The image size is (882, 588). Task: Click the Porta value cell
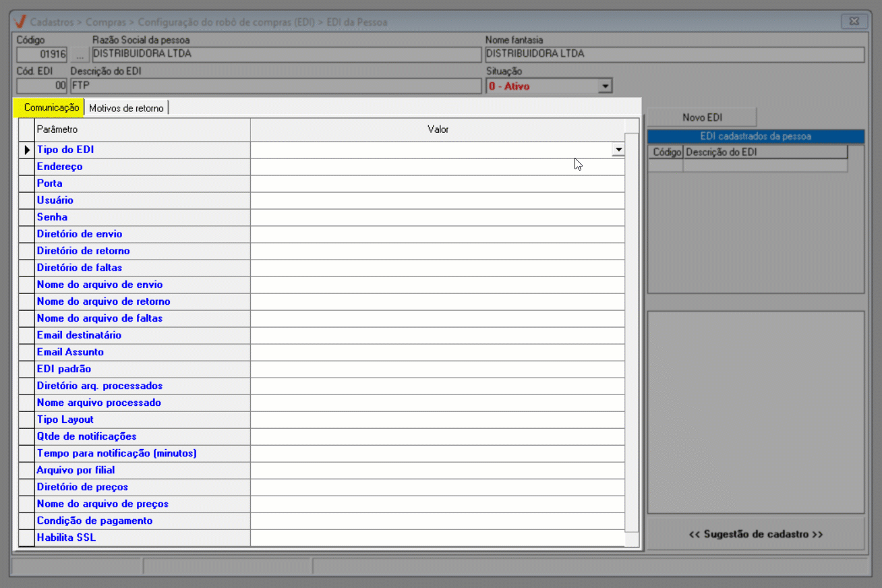(x=437, y=183)
